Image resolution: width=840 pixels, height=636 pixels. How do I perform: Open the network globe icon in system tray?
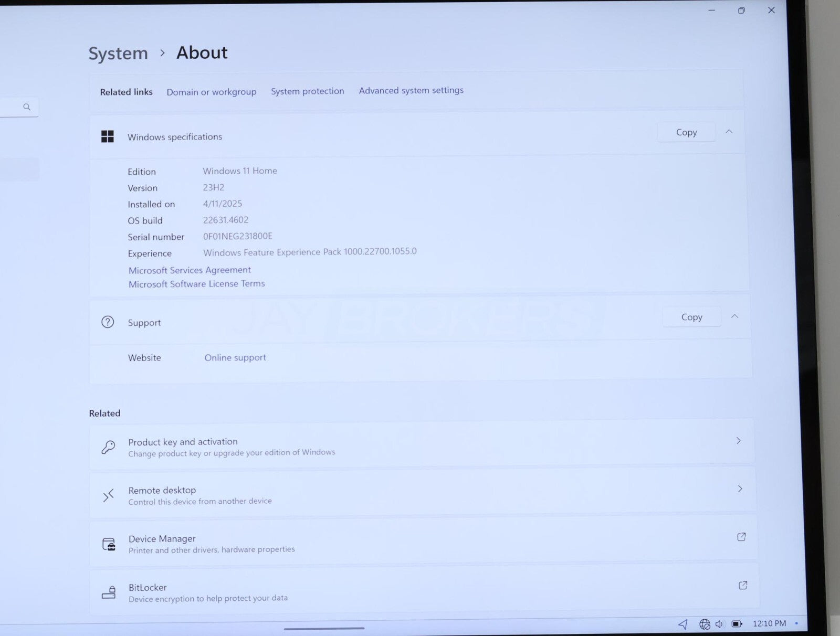click(x=705, y=624)
